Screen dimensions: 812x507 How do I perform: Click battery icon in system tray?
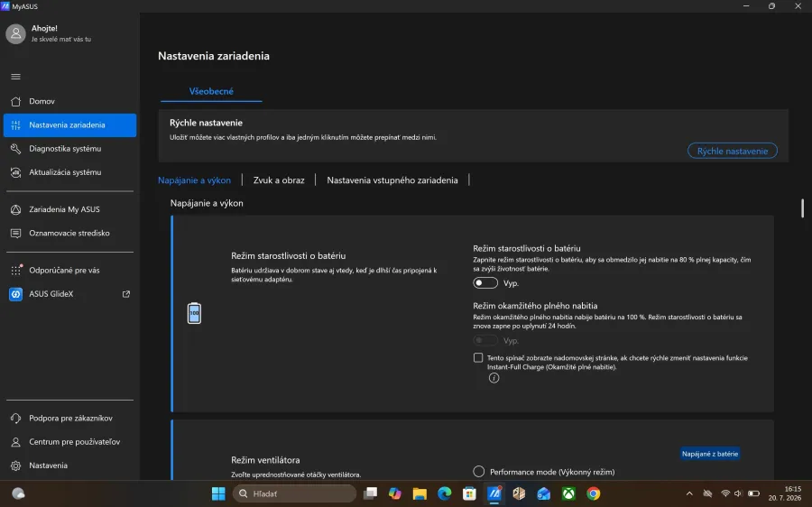pyautogui.click(x=754, y=493)
